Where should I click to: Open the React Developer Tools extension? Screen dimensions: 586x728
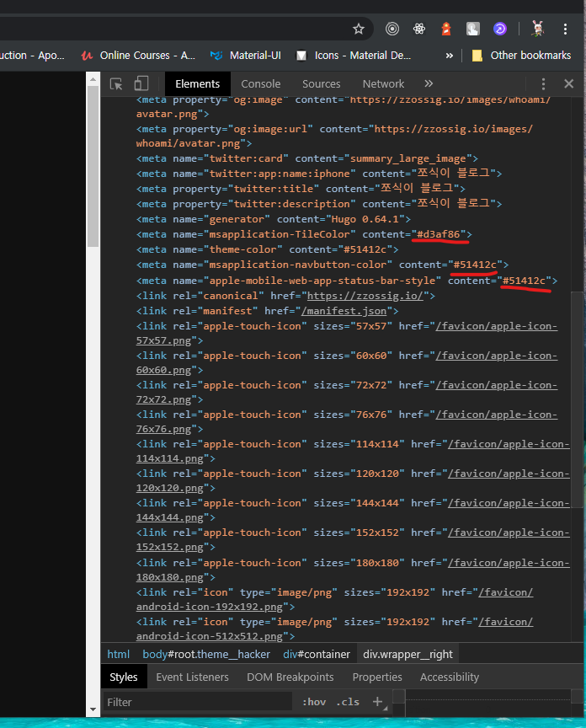pos(419,29)
